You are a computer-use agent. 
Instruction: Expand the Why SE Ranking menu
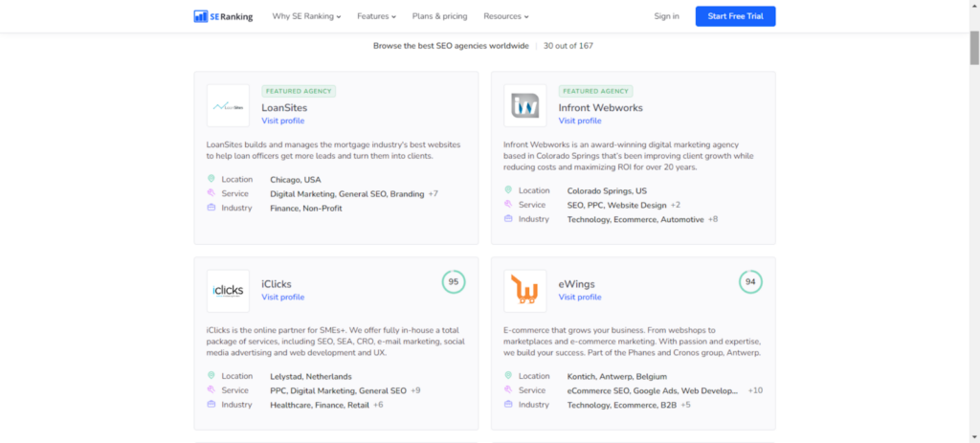coord(306,16)
